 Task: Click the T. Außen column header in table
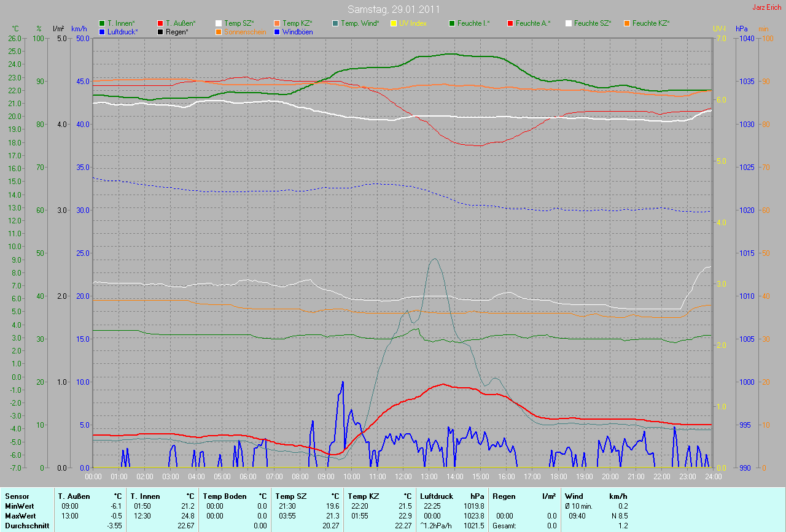click(74, 496)
